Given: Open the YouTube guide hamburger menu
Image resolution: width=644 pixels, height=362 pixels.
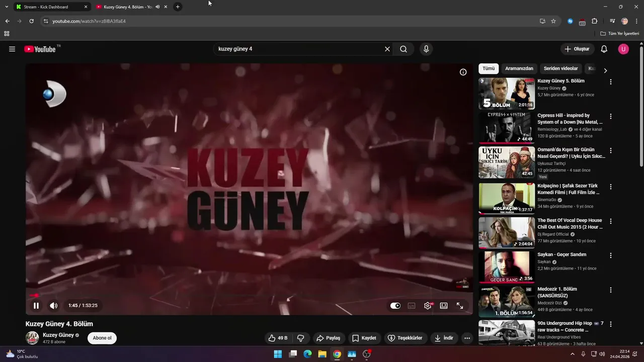Looking at the screenshot, I should coord(12,49).
